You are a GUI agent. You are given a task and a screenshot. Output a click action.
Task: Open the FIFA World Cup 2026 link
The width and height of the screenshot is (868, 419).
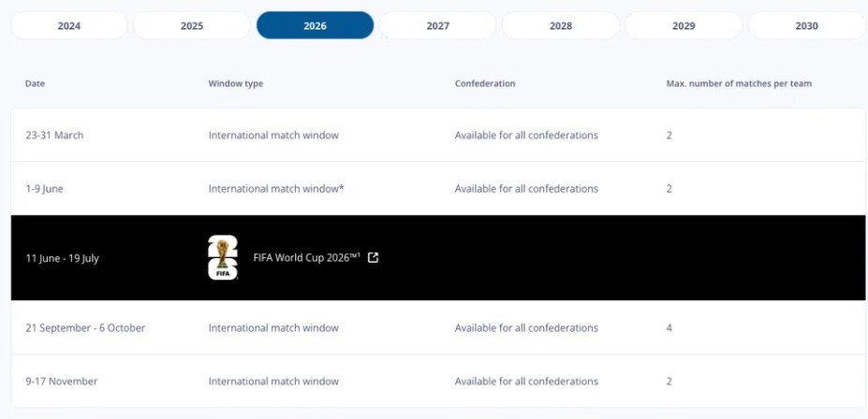(306, 258)
